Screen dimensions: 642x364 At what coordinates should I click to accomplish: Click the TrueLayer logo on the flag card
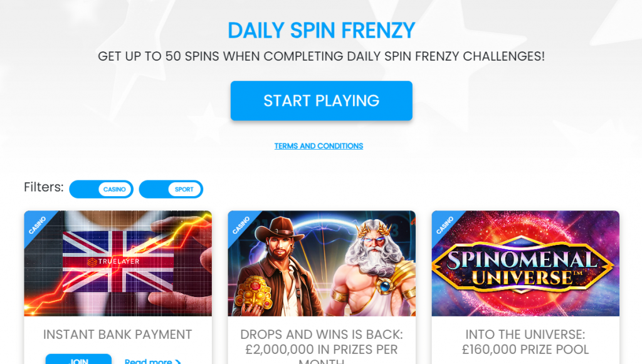[x=114, y=261]
